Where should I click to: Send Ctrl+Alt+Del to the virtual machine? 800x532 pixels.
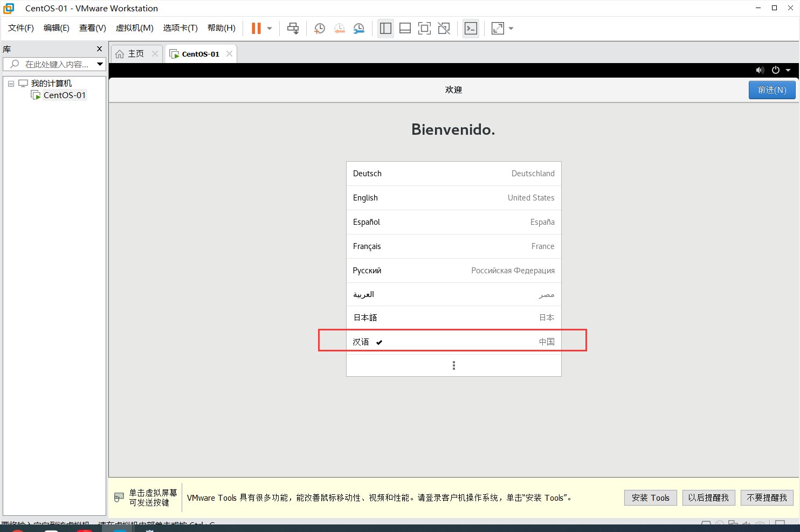[293, 29]
